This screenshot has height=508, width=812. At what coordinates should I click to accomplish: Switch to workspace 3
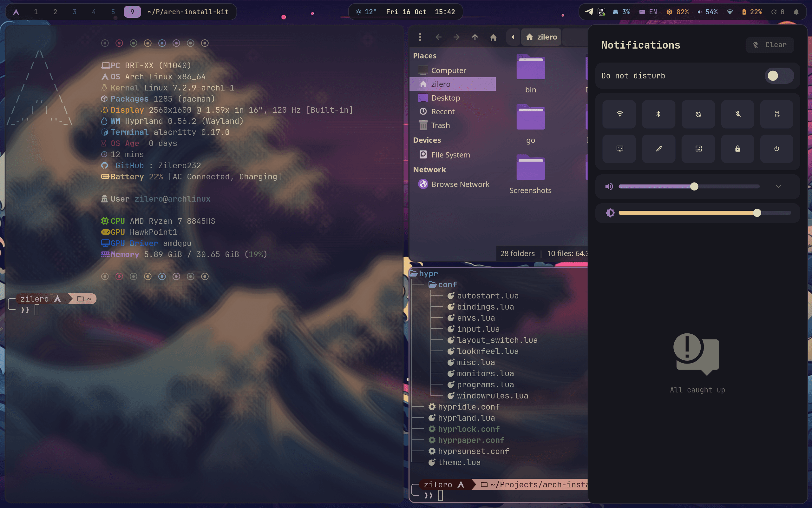[75, 12]
